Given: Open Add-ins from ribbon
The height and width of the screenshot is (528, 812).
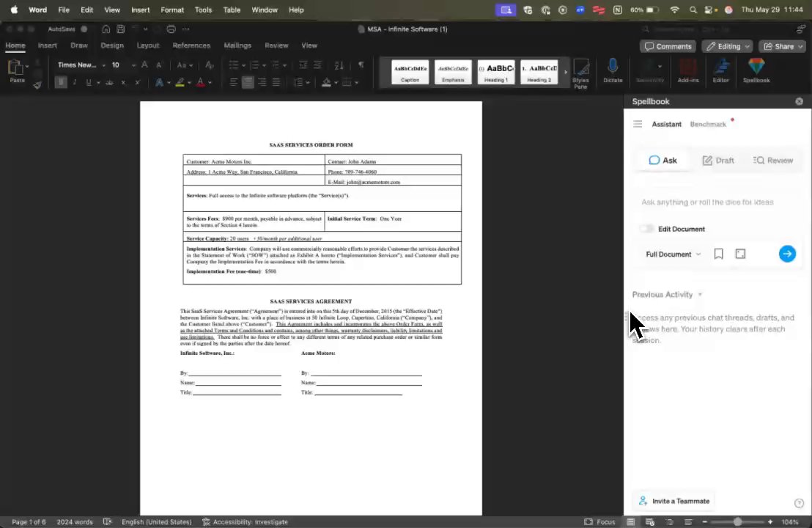Looking at the screenshot, I should (x=687, y=70).
